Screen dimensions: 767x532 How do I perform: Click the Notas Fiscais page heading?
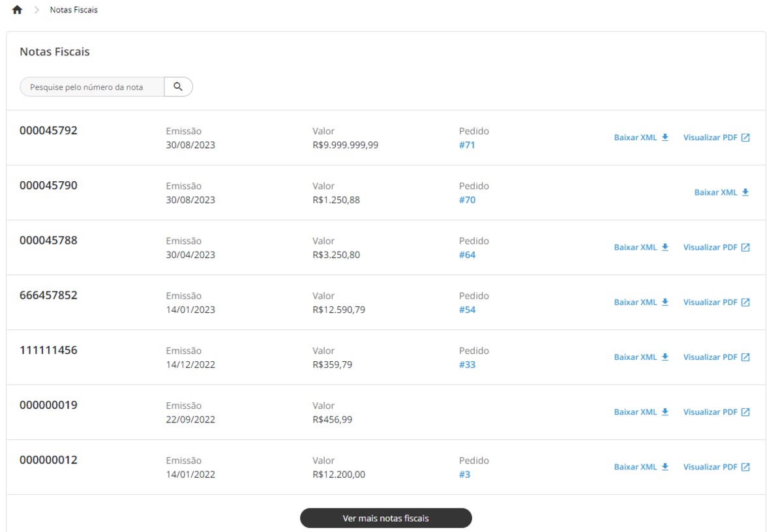55,52
